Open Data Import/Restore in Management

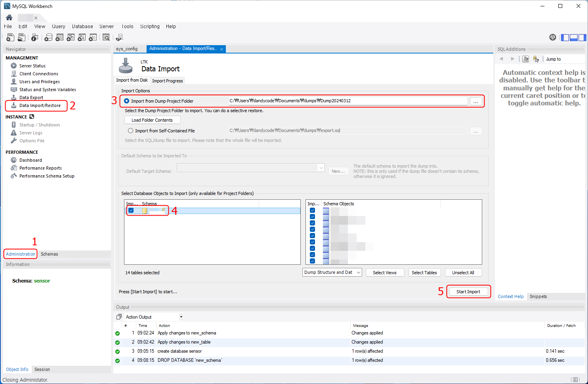pos(40,105)
